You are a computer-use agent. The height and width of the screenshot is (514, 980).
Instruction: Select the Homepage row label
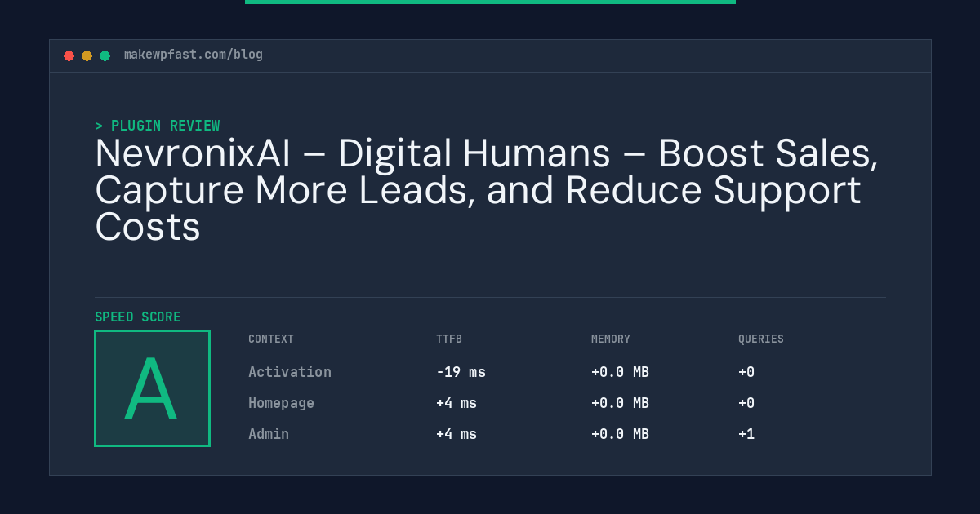point(281,403)
